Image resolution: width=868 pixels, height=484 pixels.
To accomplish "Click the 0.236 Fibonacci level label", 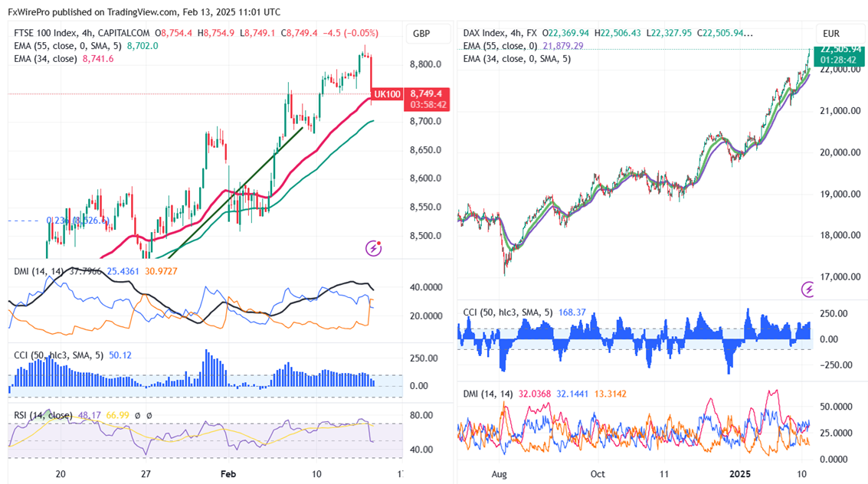I will 54,221.
